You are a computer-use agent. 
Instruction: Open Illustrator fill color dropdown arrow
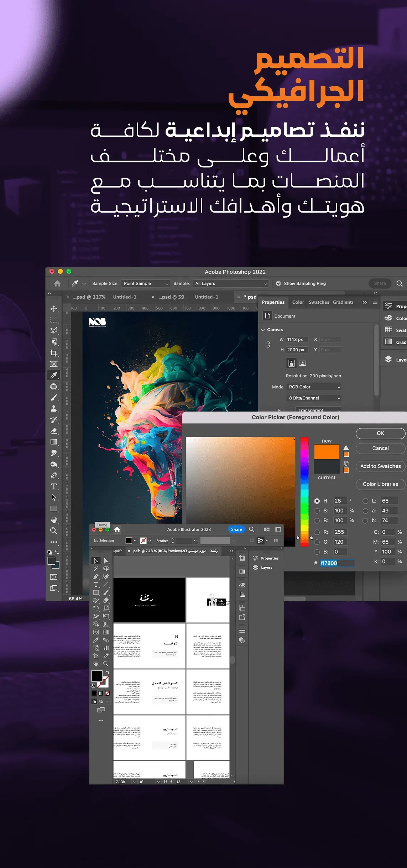pos(135,540)
